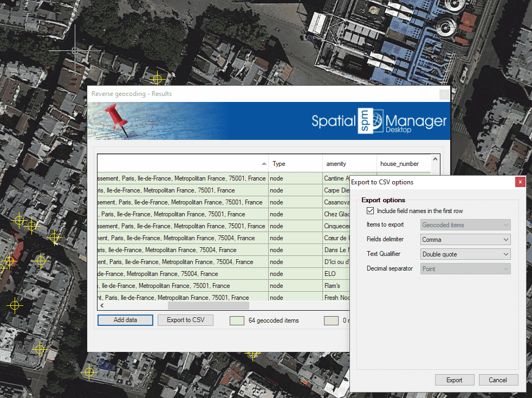Viewport: 532px width, 398px height.
Task: Click the left scroll arrow under the table
Action: [101, 306]
